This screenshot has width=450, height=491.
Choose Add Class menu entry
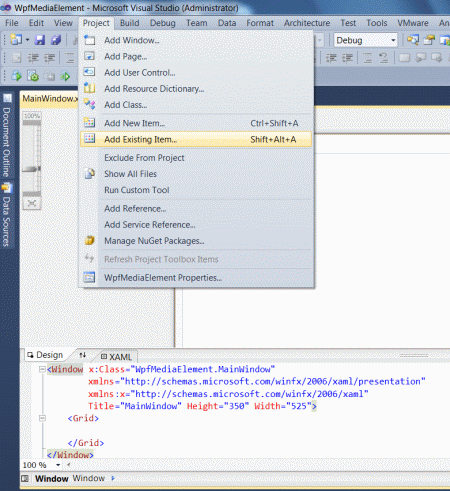(x=196, y=105)
